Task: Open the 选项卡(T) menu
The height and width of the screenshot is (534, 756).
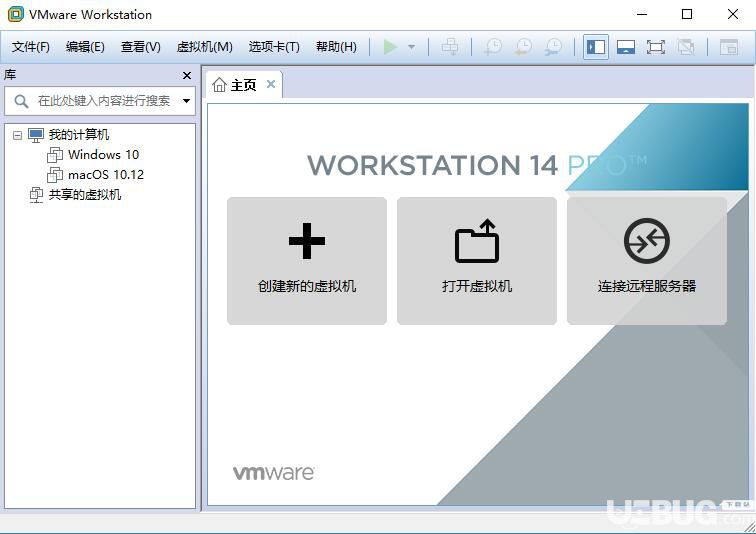Action: 274,47
